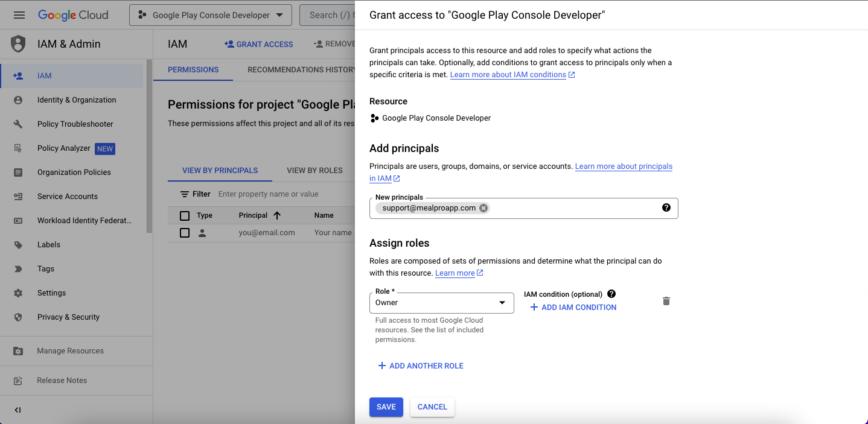
Task: Click the Identity & Organization icon
Action: [x=18, y=100]
